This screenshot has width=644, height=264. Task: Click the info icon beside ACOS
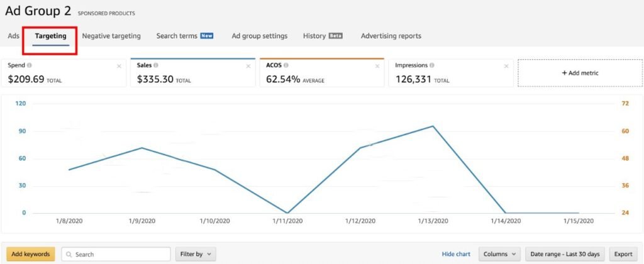pos(286,65)
